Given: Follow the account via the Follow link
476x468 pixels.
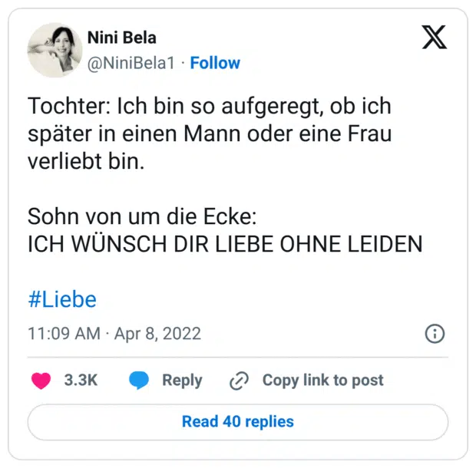Looking at the screenshot, I should tap(215, 63).
